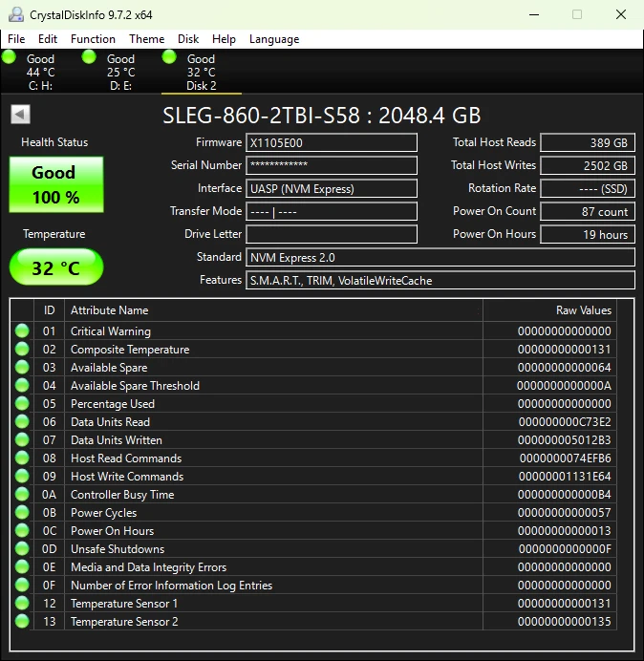Click status icon of Media and Data Integrity Errors
The image size is (644, 661).
pos(22,566)
